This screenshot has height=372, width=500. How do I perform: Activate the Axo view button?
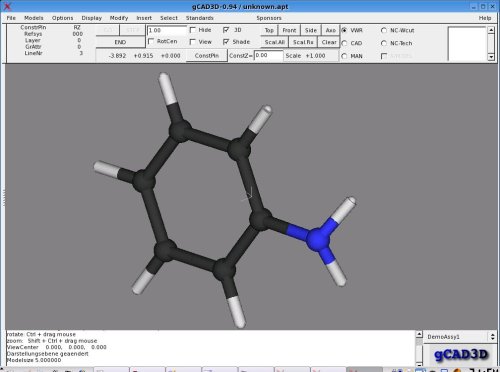click(330, 30)
